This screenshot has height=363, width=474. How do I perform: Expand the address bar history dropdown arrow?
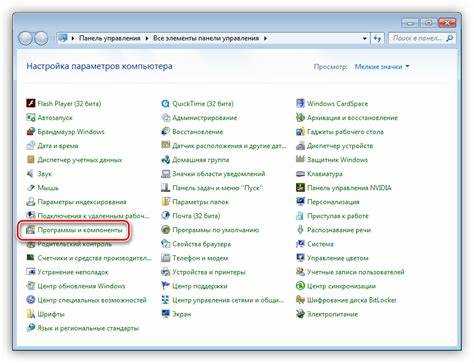365,38
